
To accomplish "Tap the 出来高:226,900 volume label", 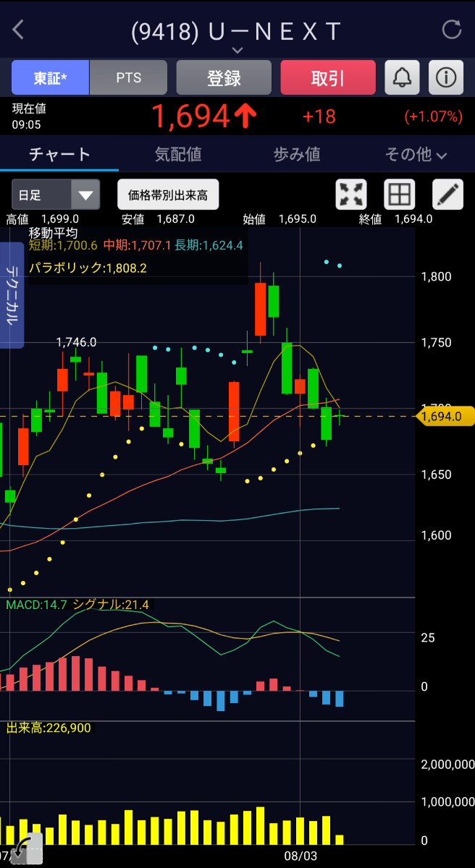I will [x=49, y=728].
